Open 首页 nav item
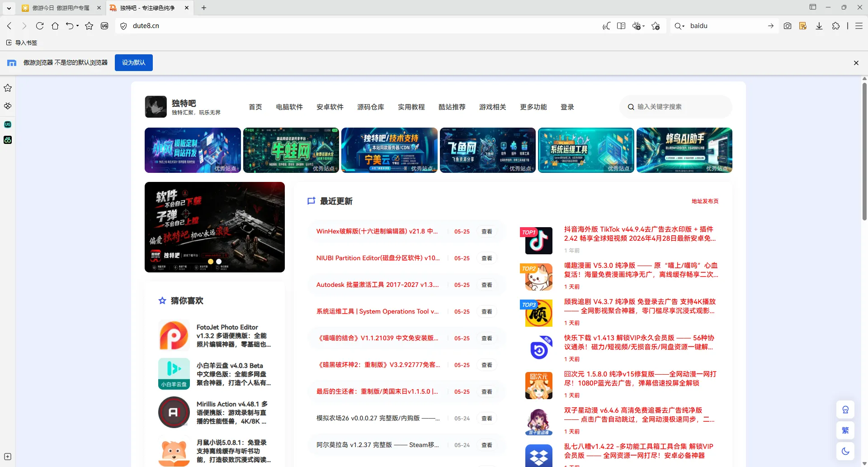The width and height of the screenshot is (868, 467). (x=255, y=107)
